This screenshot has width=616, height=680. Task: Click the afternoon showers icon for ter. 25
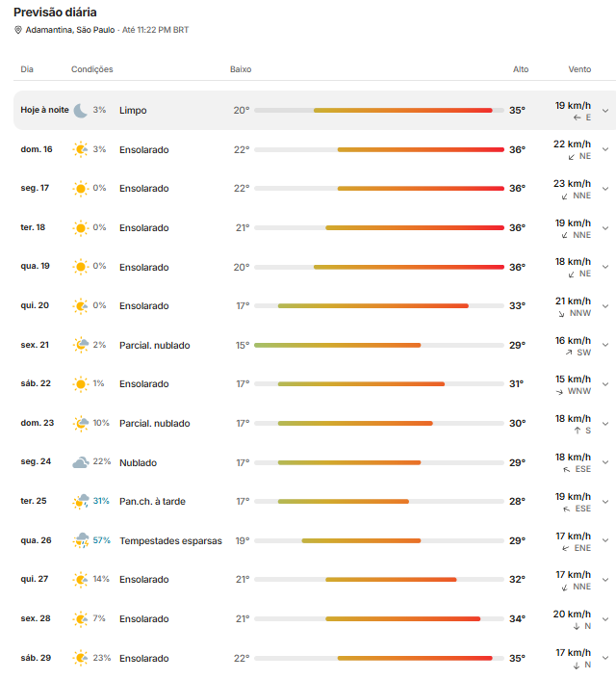click(x=81, y=501)
